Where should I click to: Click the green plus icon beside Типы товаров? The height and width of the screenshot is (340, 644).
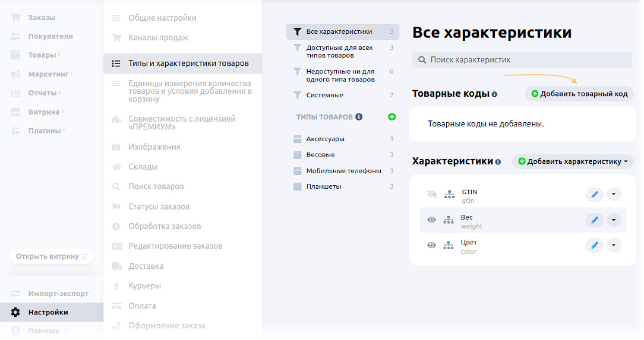[x=392, y=117]
